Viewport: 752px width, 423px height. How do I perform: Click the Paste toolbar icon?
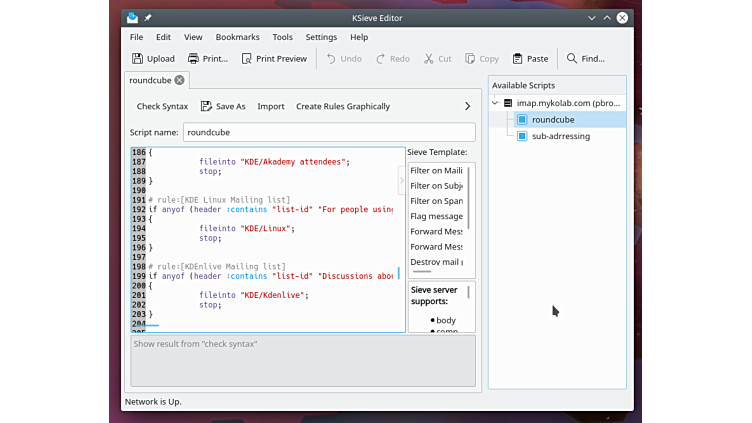(517, 59)
